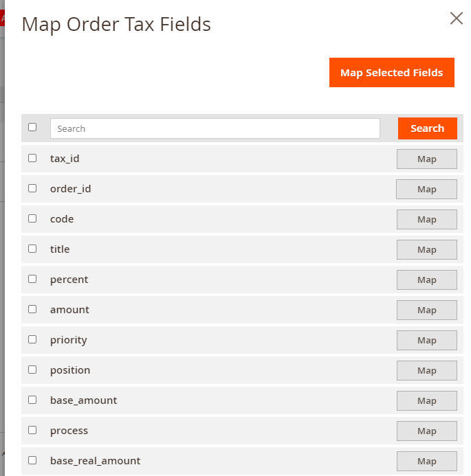Focus the Search input field
The width and height of the screenshot is (471, 476).
[215, 128]
